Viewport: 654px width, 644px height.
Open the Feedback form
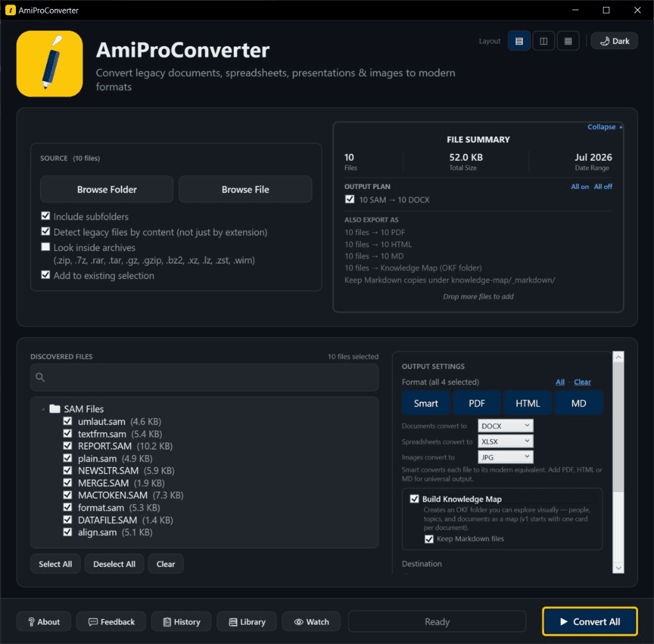click(x=111, y=622)
